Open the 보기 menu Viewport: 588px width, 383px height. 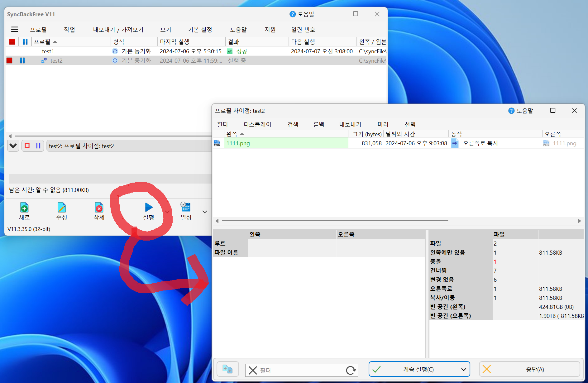pyautogui.click(x=166, y=30)
